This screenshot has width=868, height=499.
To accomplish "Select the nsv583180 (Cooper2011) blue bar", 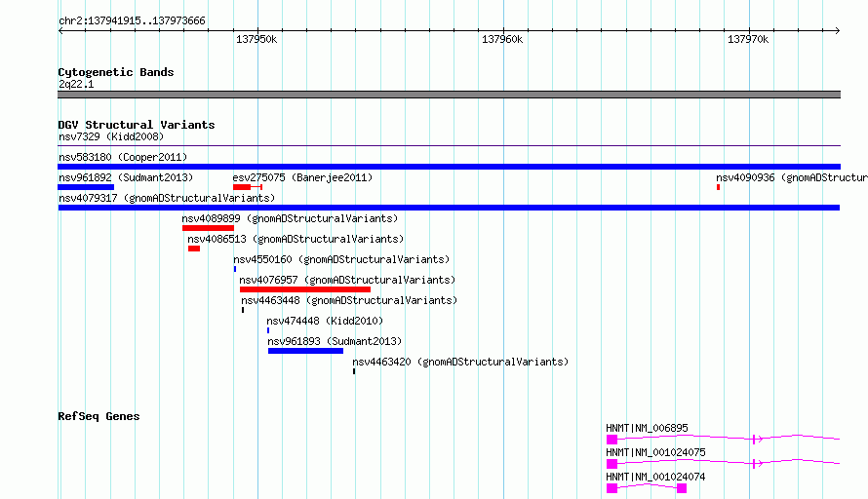I will click(x=449, y=167).
